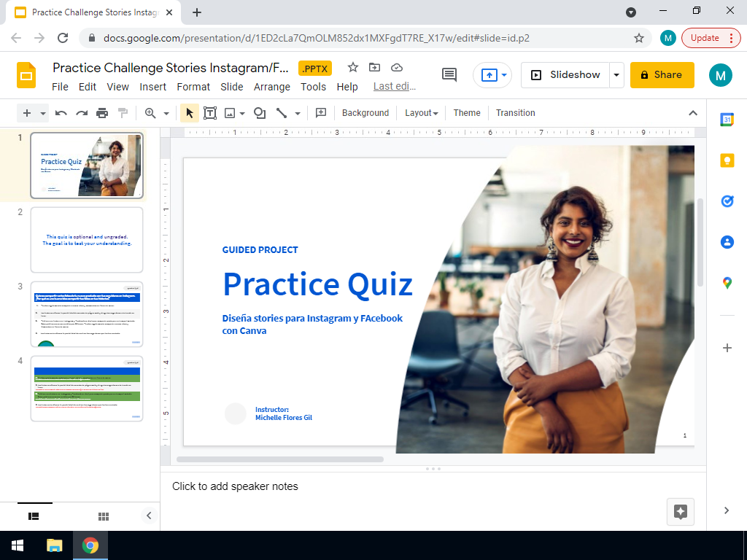Click the Undo arrow in toolbar
The width and height of the screenshot is (747, 560).
(61, 113)
